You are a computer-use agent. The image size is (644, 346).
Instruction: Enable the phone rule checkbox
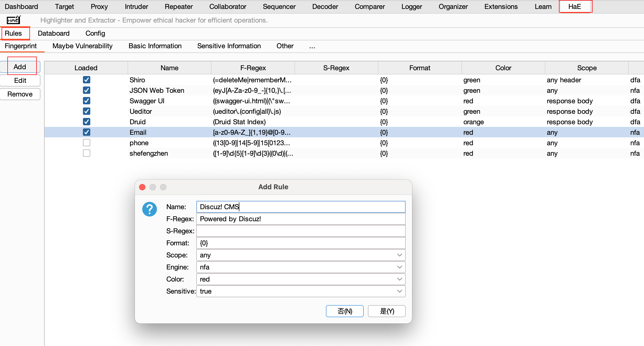tap(86, 143)
